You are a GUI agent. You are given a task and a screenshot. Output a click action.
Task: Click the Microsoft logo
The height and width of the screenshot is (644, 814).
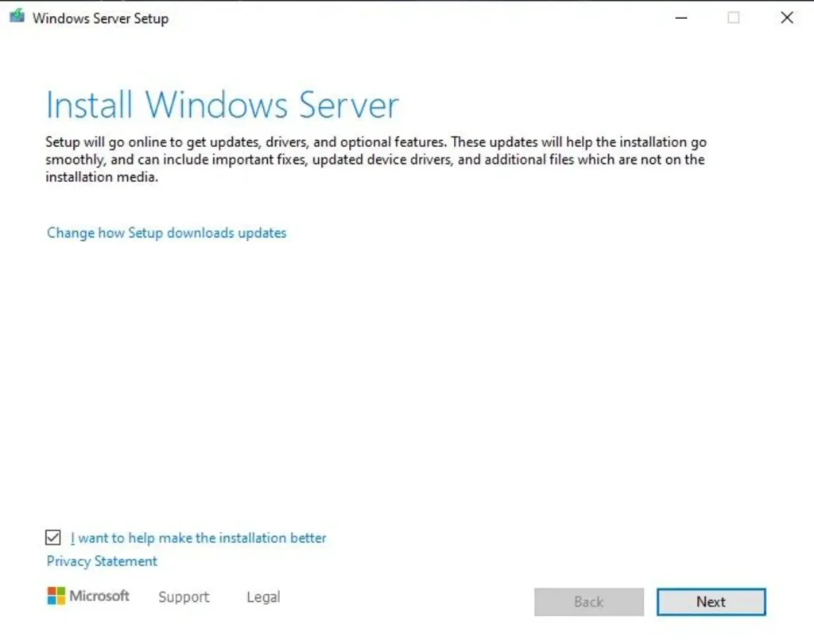tap(87, 596)
